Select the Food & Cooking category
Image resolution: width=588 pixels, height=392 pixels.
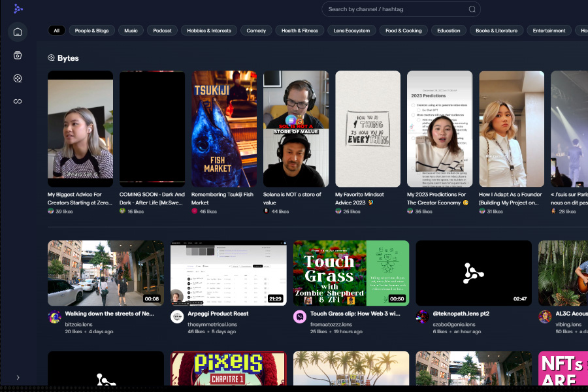[404, 31]
